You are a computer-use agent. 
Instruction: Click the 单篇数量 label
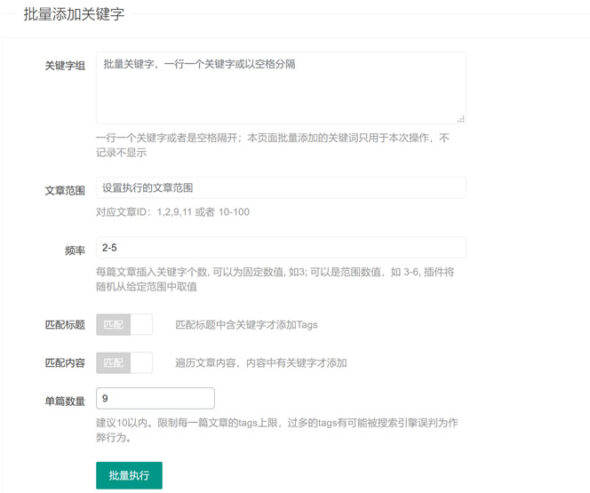(65, 402)
